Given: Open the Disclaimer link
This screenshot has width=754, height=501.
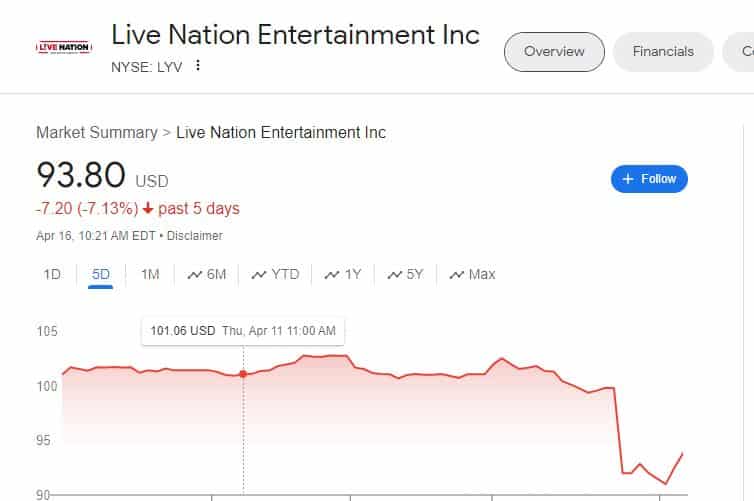Looking at the screenshot, I should pos(195,236).
